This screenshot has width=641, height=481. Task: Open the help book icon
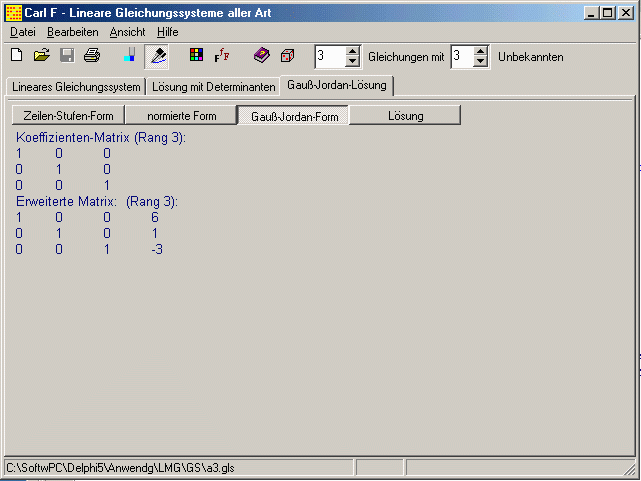pyautogui.click(x=261, y=56)
